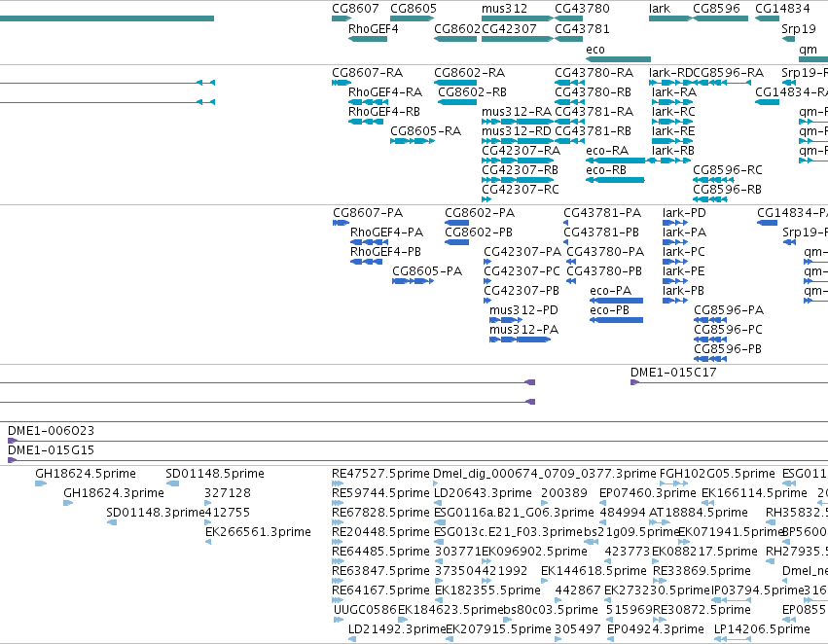Click the CG43780-PB protein label
The height and width of the screenshot is (644, 828).
point(604,271)
